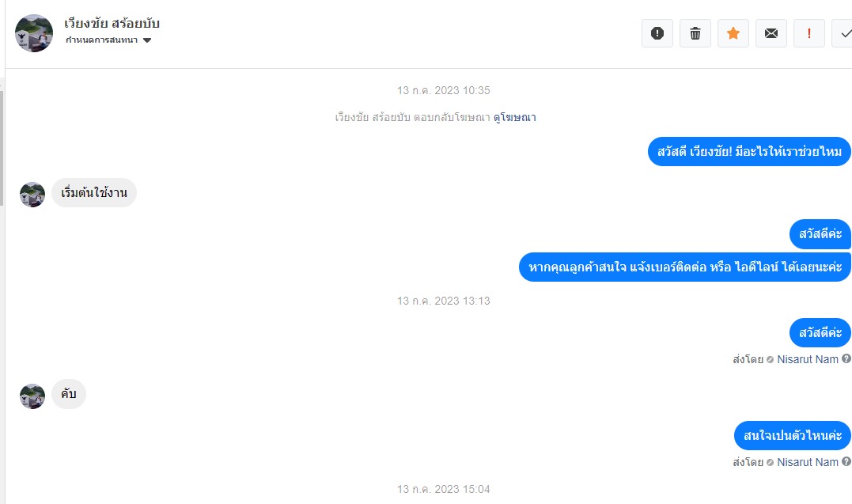Click avatar beside the คับ message
This screenshot has width=852, height=504.
pyautogui.click(x=32, y=396)
